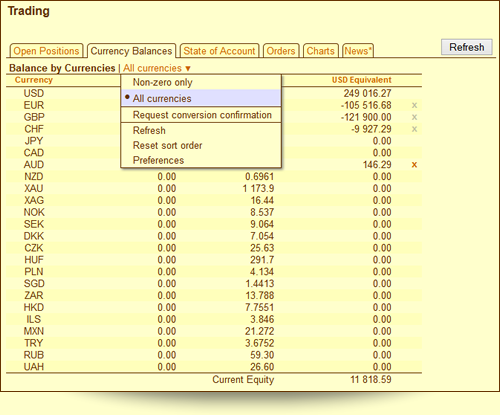Click the CZK currency label
500x415 pixels.
coord(34,248)
